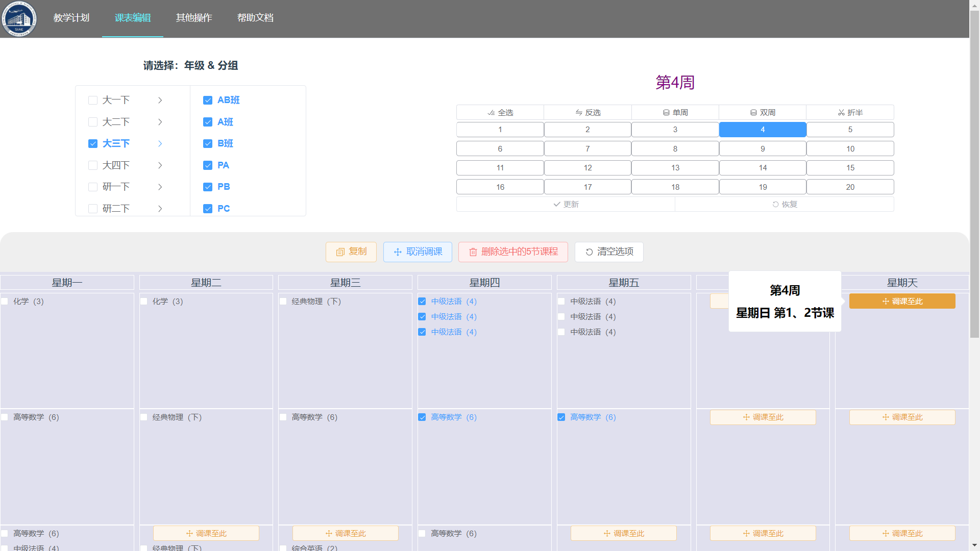Viewport: 980px width, 551px height.
Task: Uncheck the A班 group checkbox
Action: click(x=208, y=122)
